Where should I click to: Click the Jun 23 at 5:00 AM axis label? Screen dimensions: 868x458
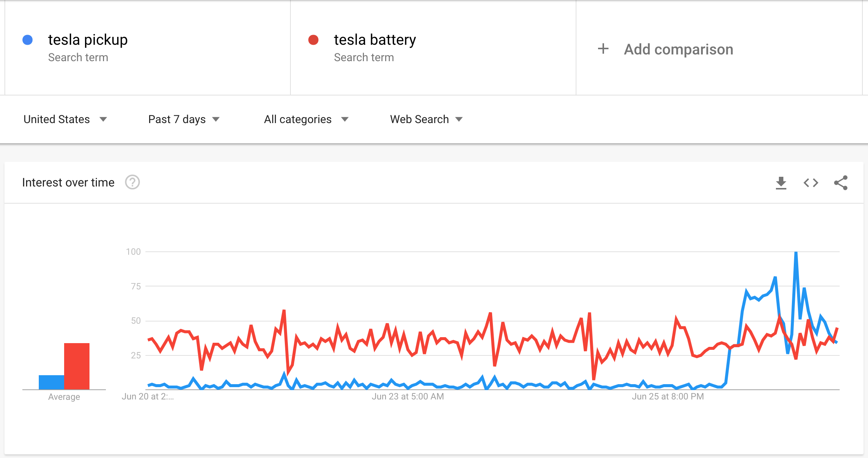point(408,396)
